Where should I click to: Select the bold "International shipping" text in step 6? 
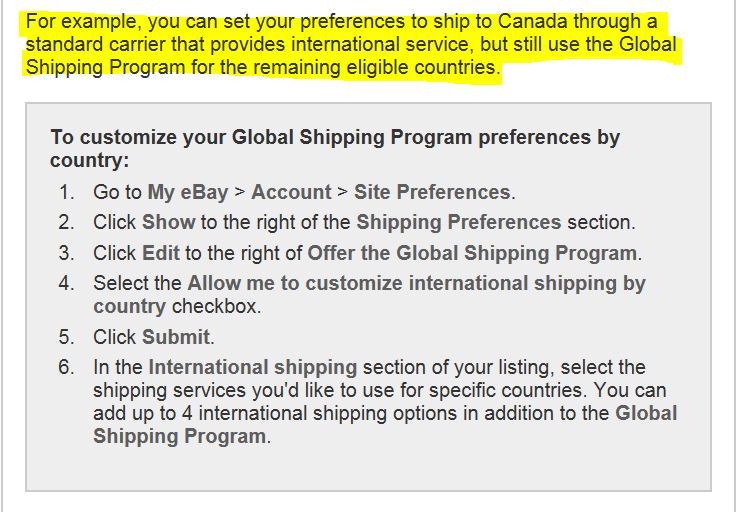[x=253, y=368]
